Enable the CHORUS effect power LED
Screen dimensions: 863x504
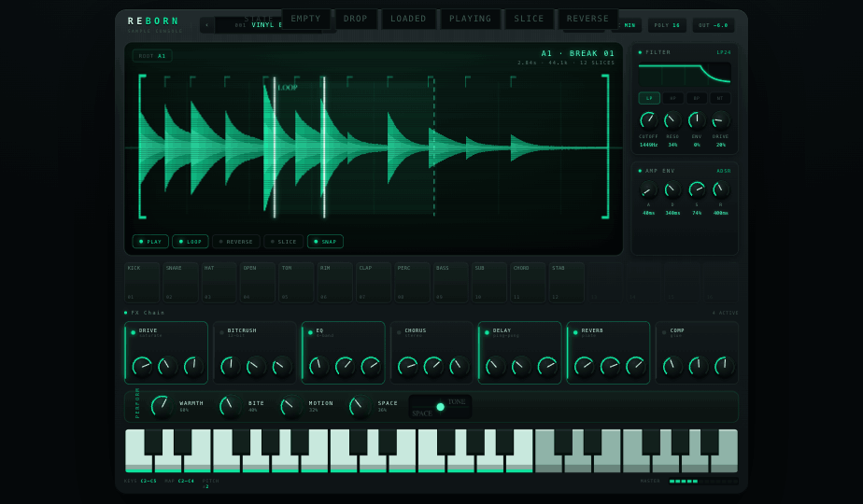pos(399,332)
